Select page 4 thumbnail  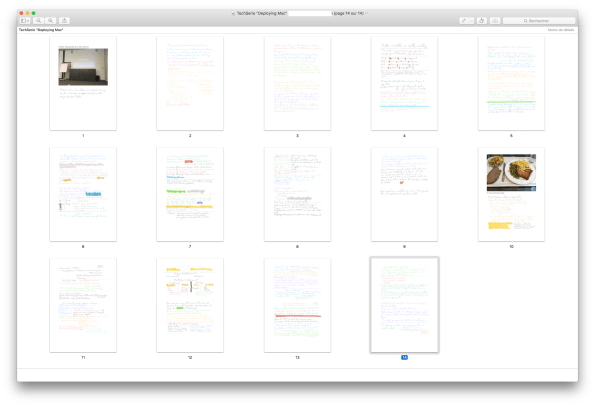pyautogui.click(x=405, y=83)
